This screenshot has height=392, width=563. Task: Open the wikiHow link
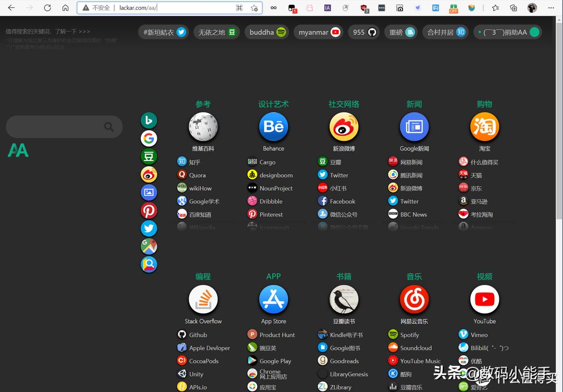(x=194, y=188)
